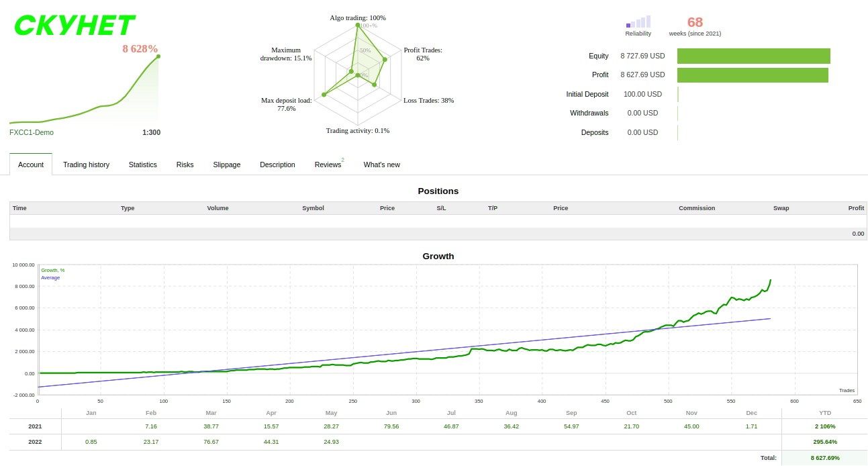
Task: Click the Profit green progress bar
Action: coord(753,75)
